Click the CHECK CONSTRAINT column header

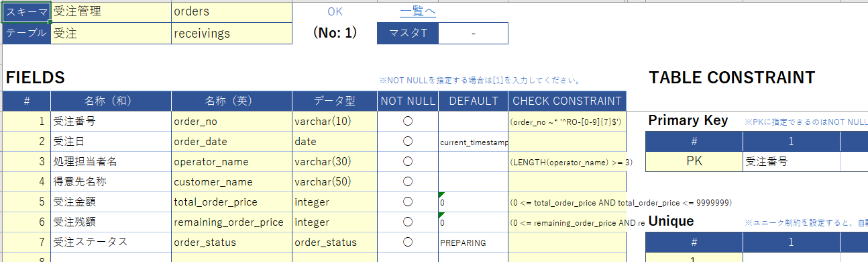point(567,101)
